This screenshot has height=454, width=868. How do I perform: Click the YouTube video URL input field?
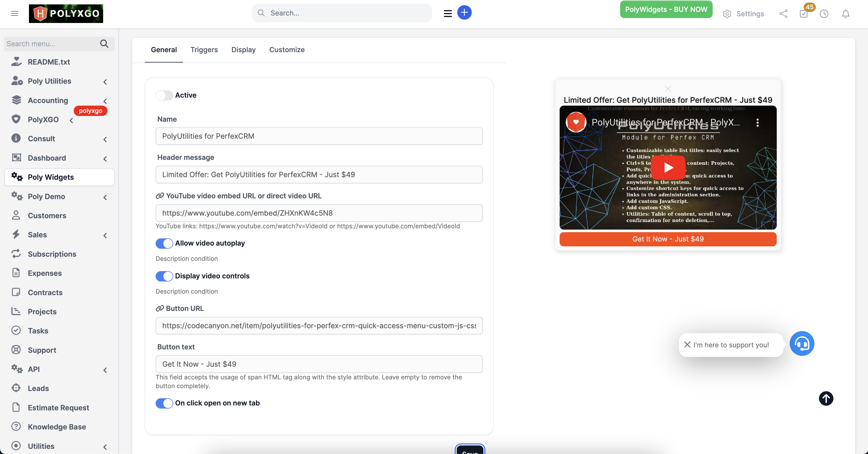click(319, 213)
